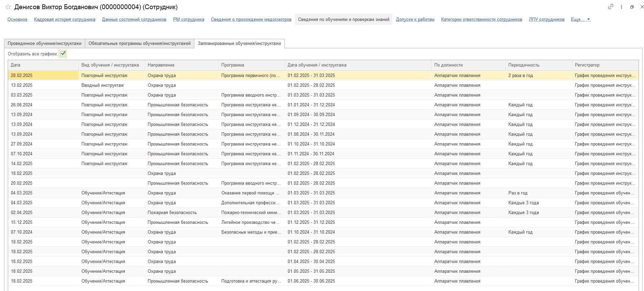Navigate to 'ЛПУ сотрудников' link

coord(547,20)
